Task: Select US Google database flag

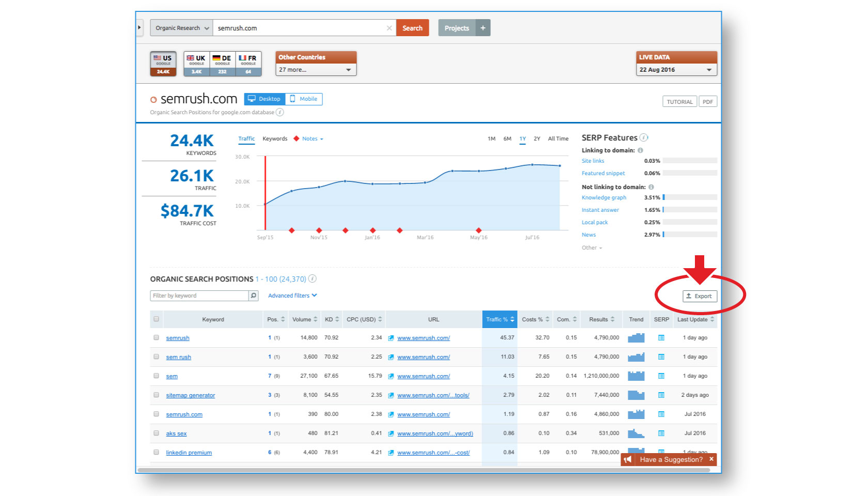Action: [x=163, y=64]
